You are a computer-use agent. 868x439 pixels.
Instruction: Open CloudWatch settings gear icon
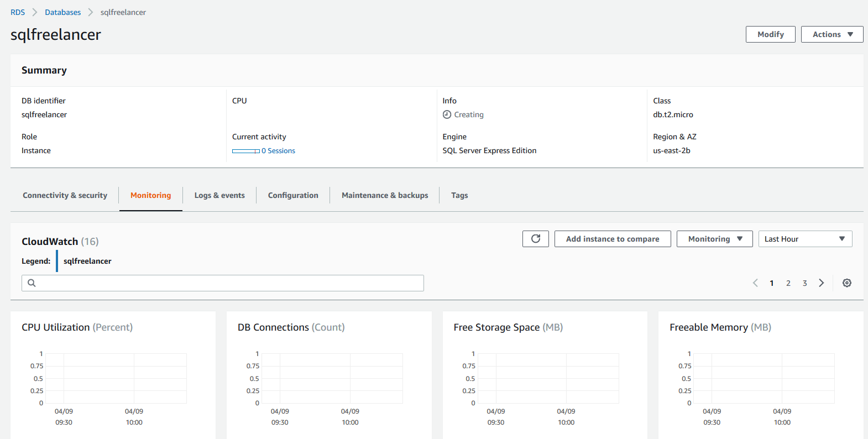pos(847,283)
